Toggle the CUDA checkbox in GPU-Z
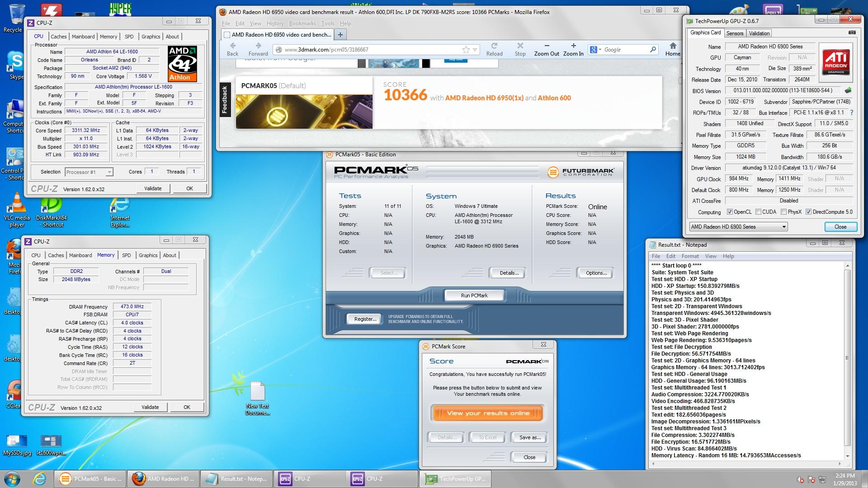 click(x=758, y=212)
